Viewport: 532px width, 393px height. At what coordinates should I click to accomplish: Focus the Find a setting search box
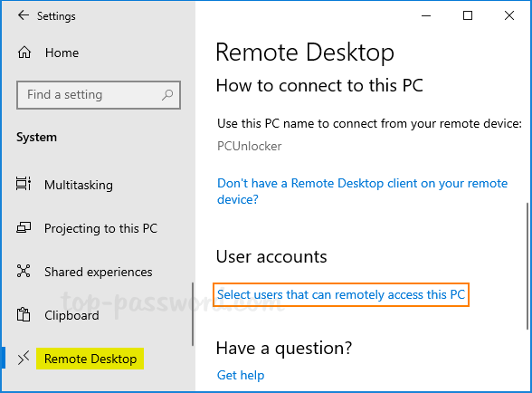99,95
